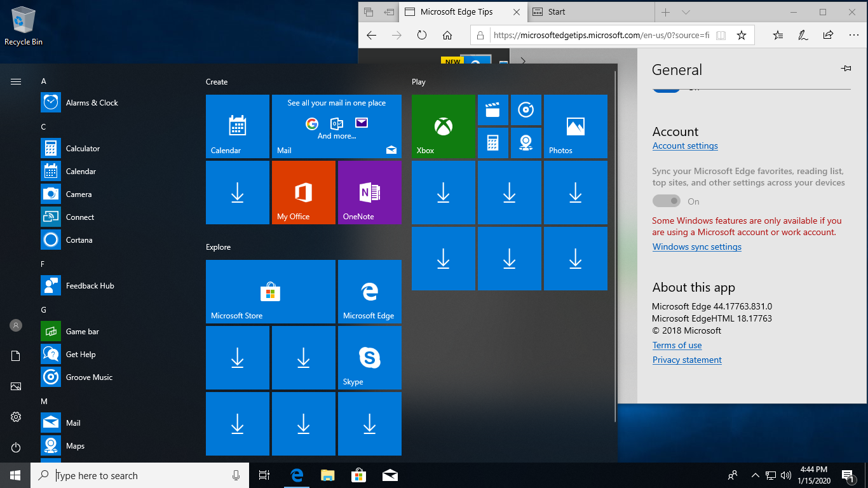Screen dimensions: 868x488
Task: Open Maps from the app list
Action: point(114,445)
